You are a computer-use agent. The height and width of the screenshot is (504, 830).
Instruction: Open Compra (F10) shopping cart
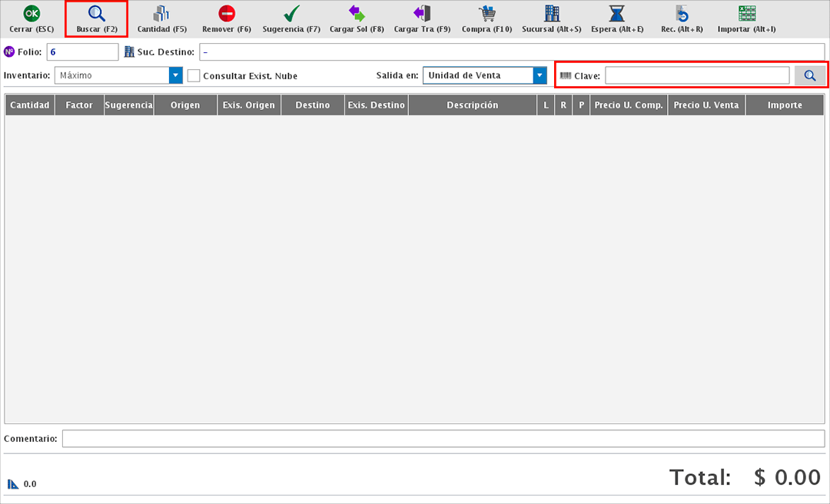pos(486,13)
